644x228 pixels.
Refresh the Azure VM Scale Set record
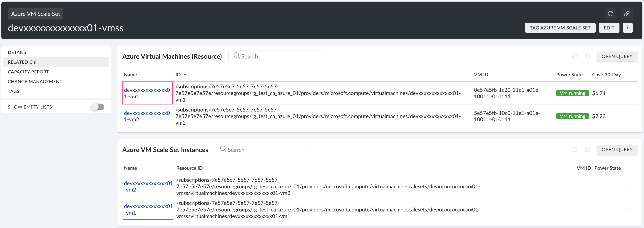tap(611, 14)
